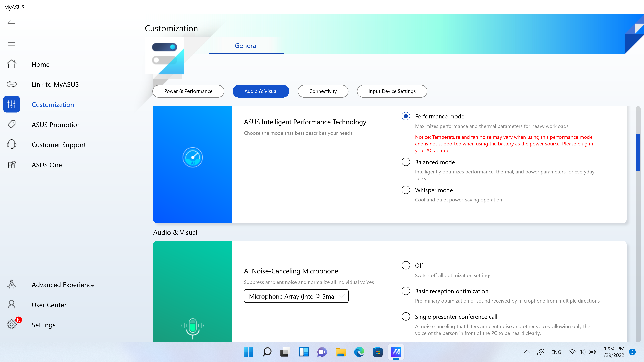644x362 pixels.
Task: Open the Power & Performance section
Action: [188, 91]
